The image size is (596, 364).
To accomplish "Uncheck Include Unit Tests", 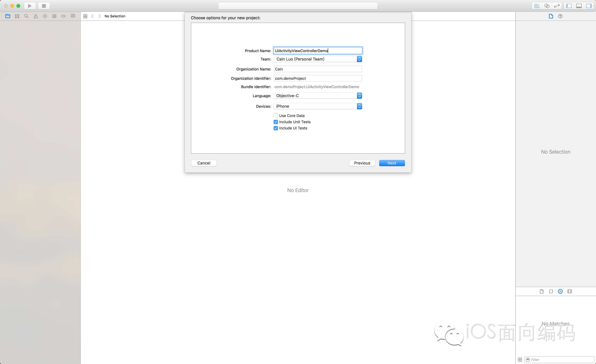I will (x=276, y=122).
